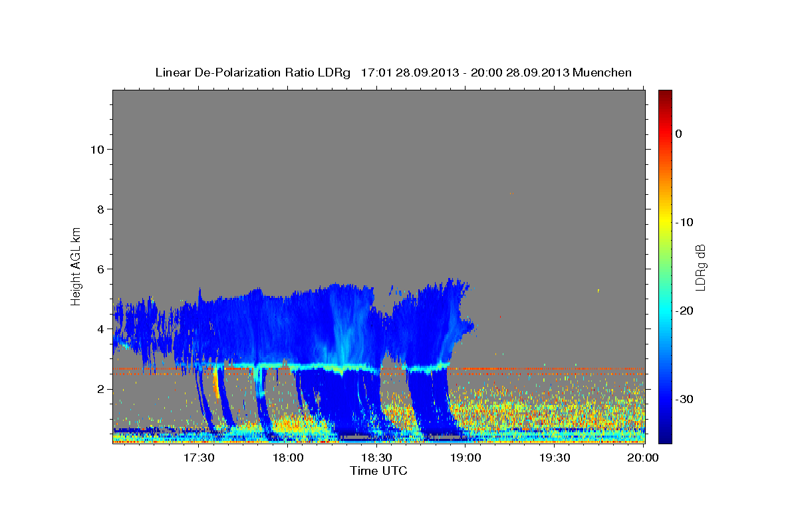The image size is (798, 532).
Task: Click the 10 km height tick label
Action: [96, 149]
